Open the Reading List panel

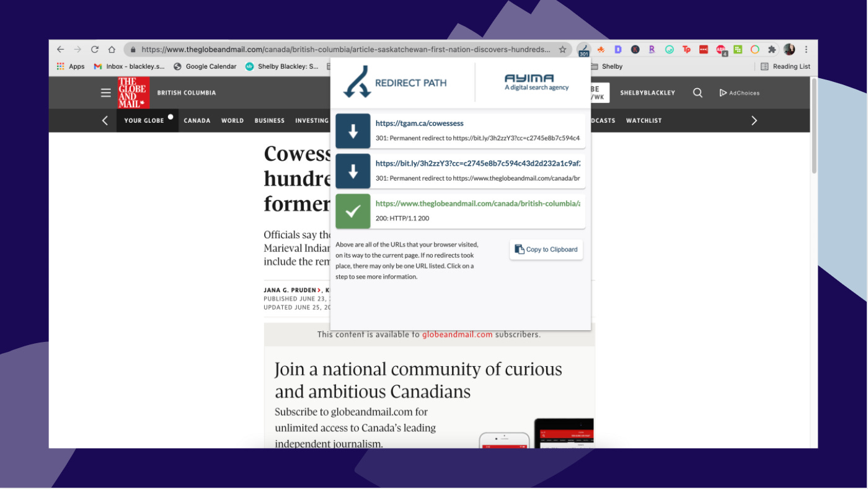click(786, 66)
